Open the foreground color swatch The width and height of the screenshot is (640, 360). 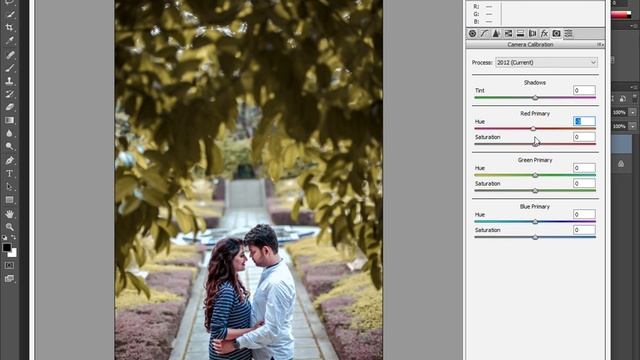coord(7,247)
